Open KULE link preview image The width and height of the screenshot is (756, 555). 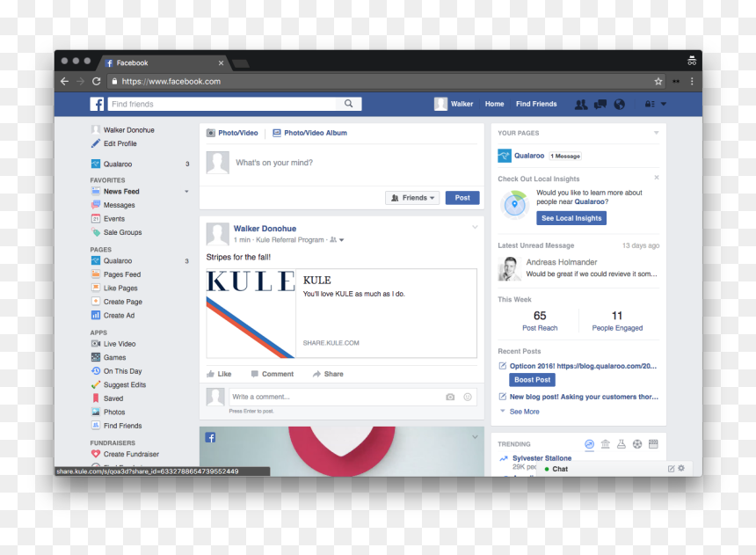coord(251,313)
